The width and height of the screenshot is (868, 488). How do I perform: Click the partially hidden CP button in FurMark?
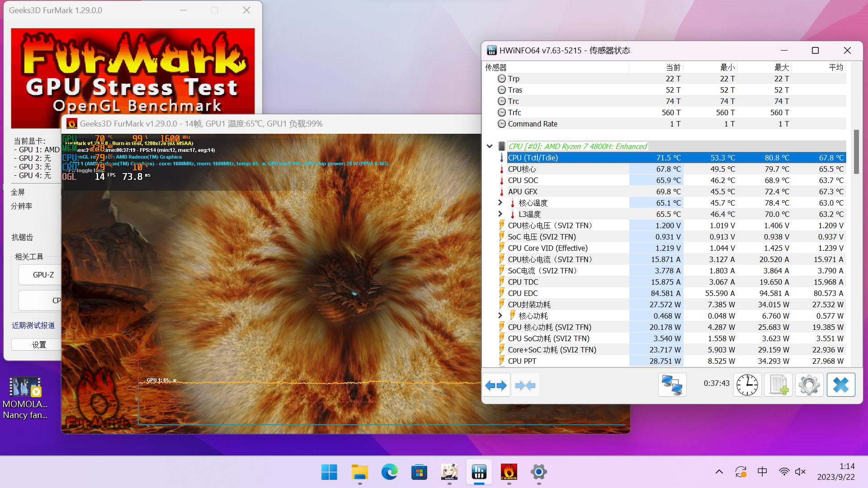click(x=40, y=300)
